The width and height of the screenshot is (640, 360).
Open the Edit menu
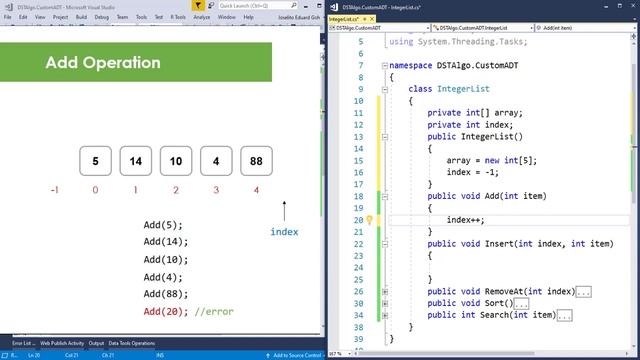(23, 17)
